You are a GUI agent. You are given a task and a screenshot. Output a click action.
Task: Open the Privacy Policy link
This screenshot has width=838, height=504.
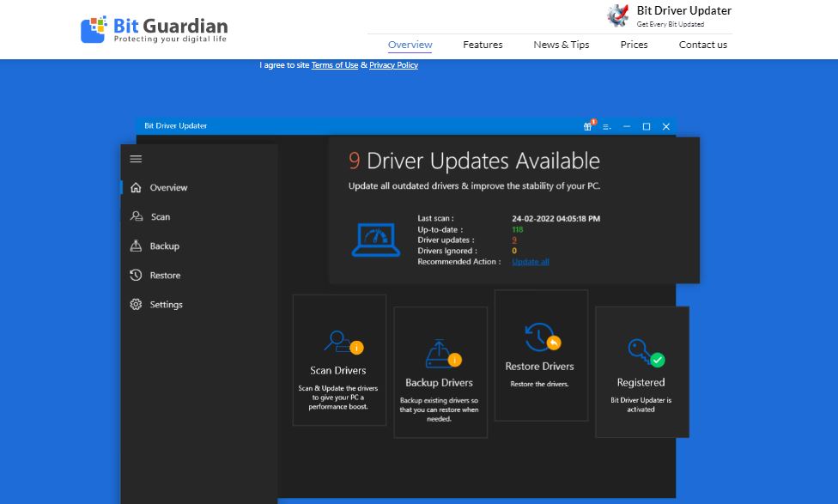(x=393, y=65)
